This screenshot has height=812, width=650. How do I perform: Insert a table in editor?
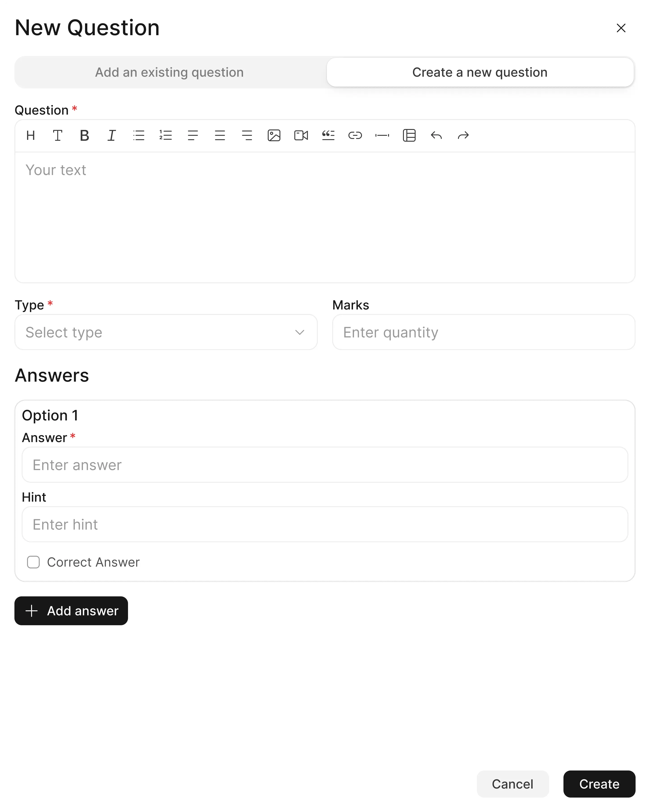tap(409, 135)
